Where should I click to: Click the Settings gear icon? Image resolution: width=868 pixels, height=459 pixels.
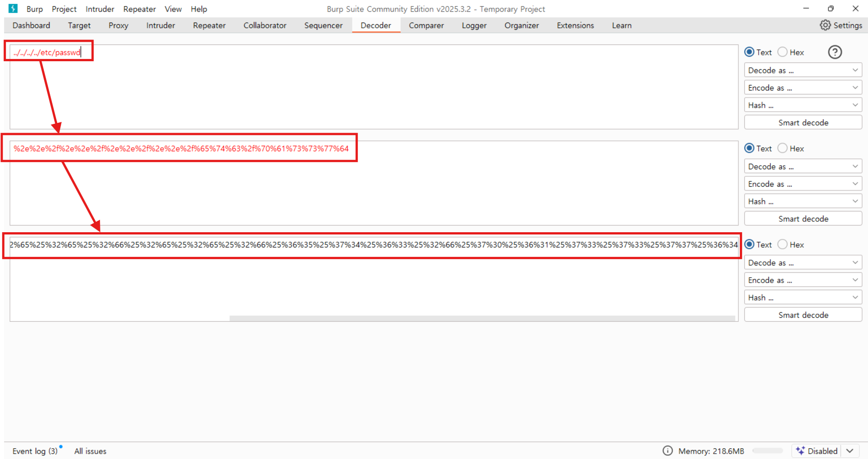tap(825, 25)
